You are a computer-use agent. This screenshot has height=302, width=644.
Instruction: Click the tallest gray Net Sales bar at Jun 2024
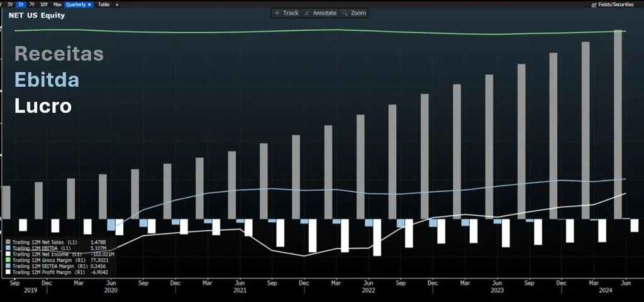[x=618, y=124]
